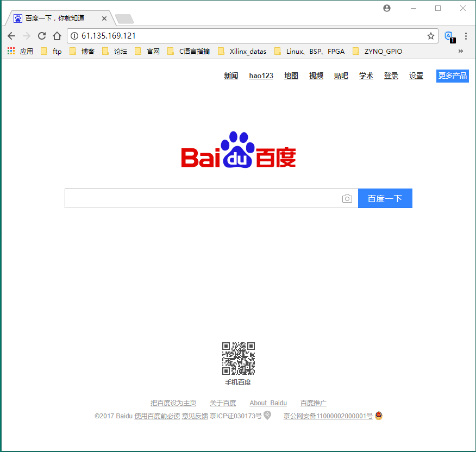
Task: Open the apps grid shortcut in bookmarks bar
Action: pyautogui.click(x=11, y=51)
